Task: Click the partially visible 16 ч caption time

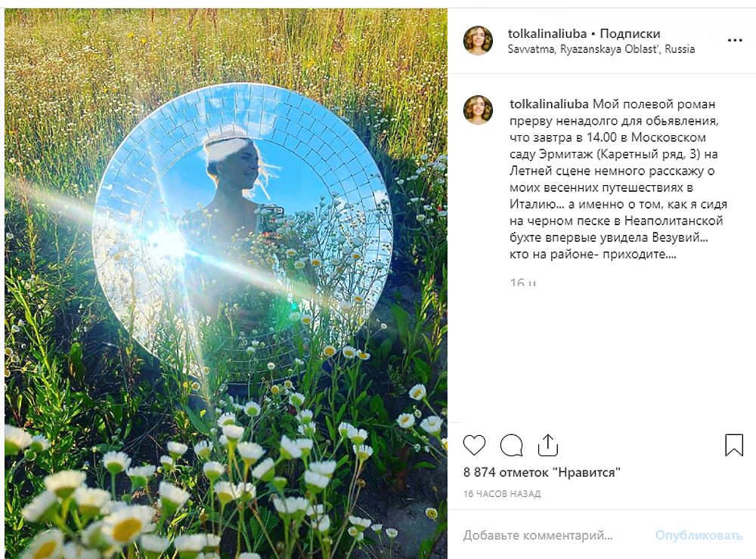Action: (x=522, y=282)
